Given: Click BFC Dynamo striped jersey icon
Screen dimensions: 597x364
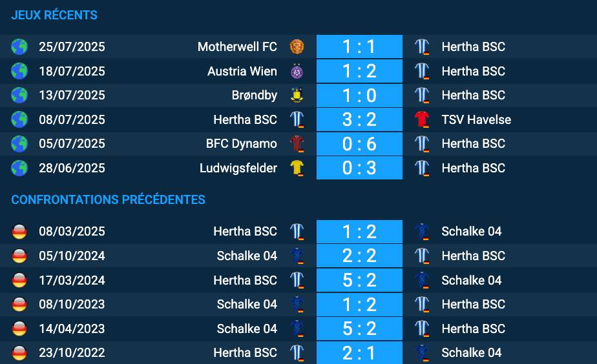Looking at the screenshot, I should click(x=297, y=144).
